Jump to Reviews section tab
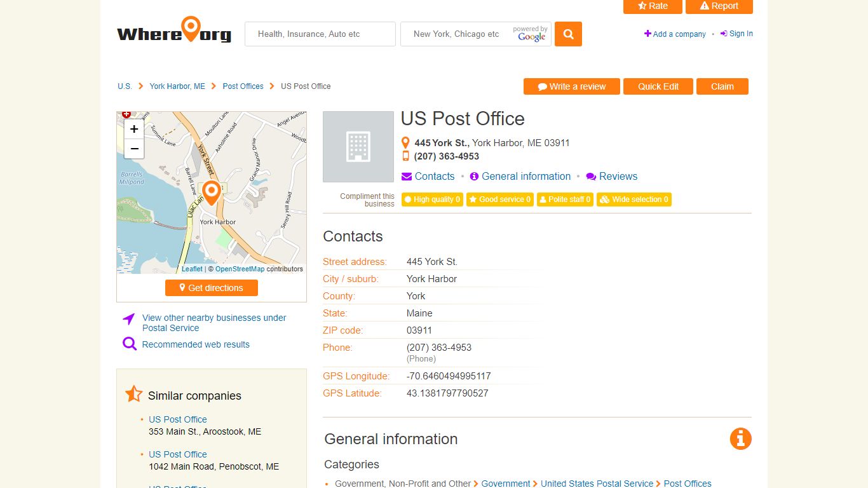Viewport: 868px width, 488px height. pyautogui.click(x=612, y=177)
